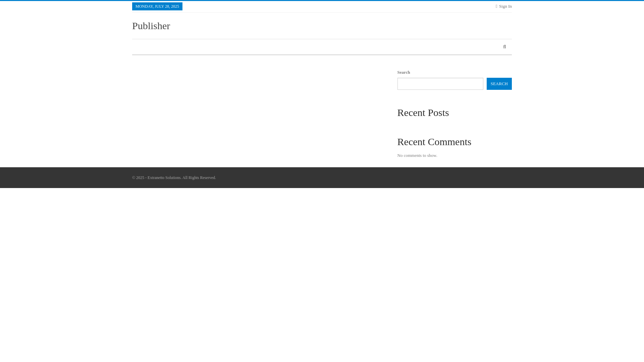The image size is (644, 362).
Task: Click the Monday, July 28, 2025 date badge
Action: click(157, 6)
